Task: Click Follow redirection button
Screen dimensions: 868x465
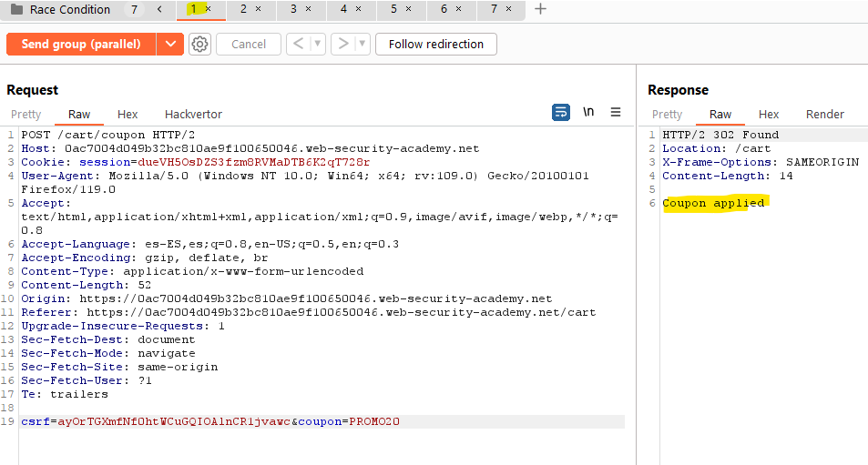Action: coord(436,45)
